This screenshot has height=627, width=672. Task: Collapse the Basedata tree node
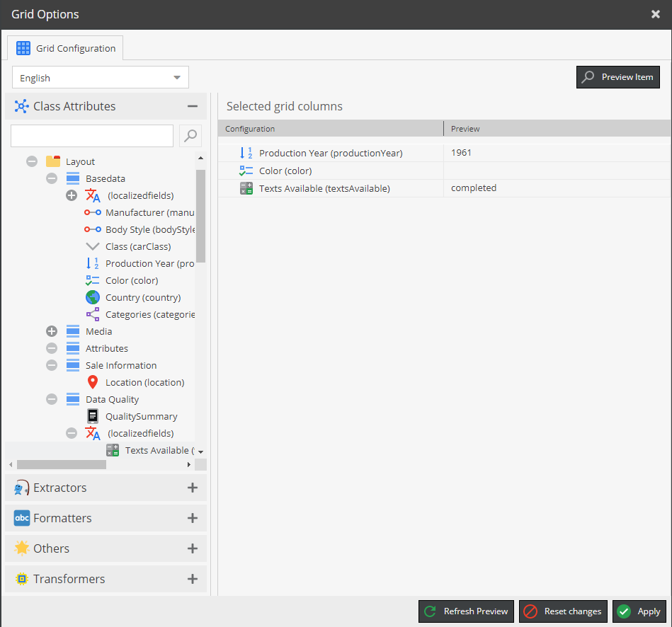pyautogui.click(x=52, y=178)
